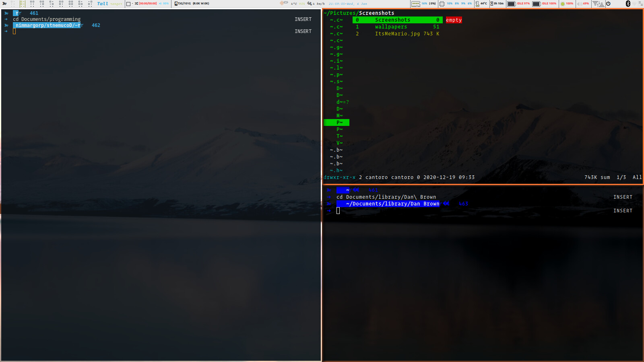
Task: Open the power button icon
Action: pyautogui.click(x=608, y=4)
